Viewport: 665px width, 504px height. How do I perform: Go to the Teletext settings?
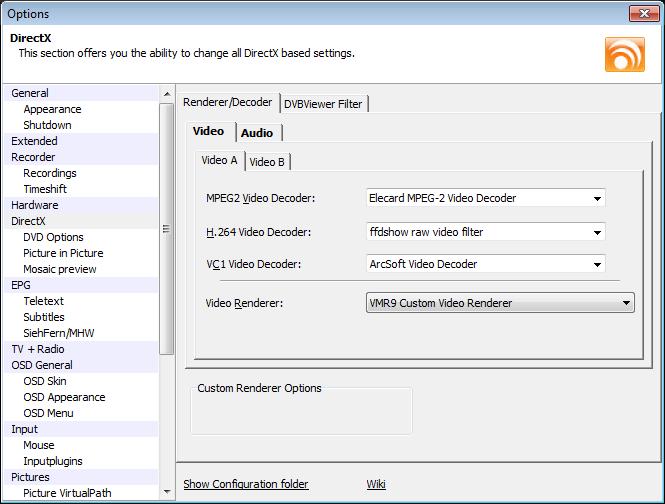[43, 301]
